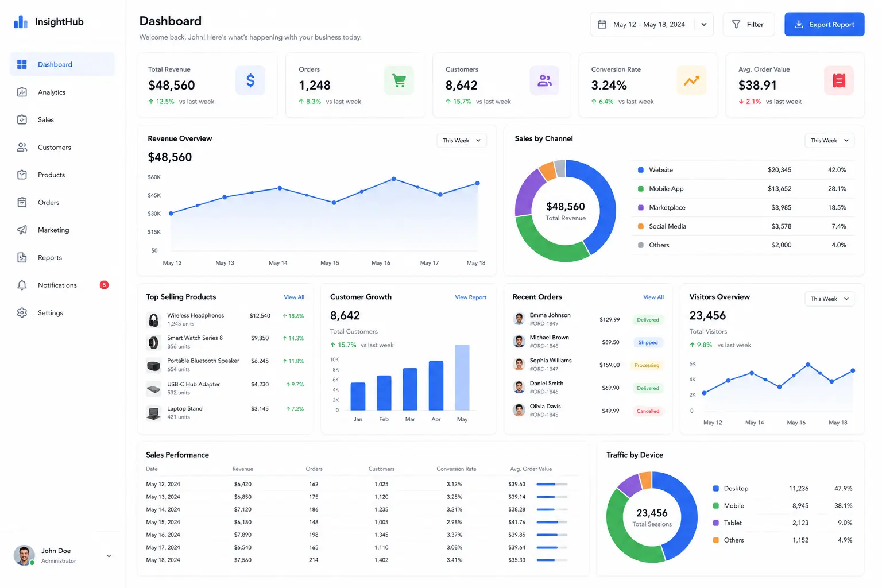Click the red receipt icon on Avg. Order Value card
This screenshot has height=588, width=882.
click(x=839, y=80)
